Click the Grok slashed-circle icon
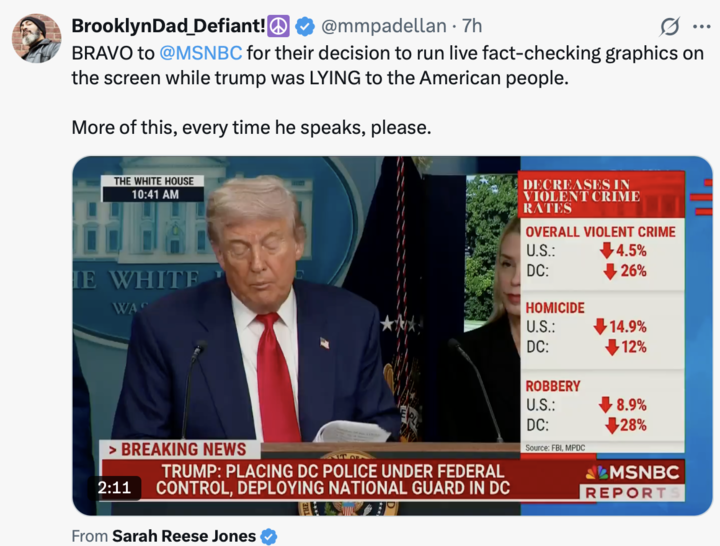720x546 pixels. tap(671, 26)
